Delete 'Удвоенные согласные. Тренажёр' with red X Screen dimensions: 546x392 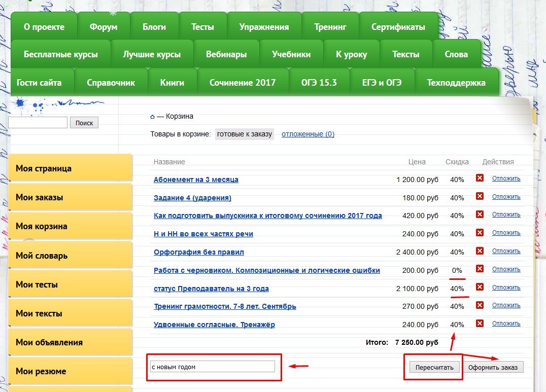click(480, 324)
